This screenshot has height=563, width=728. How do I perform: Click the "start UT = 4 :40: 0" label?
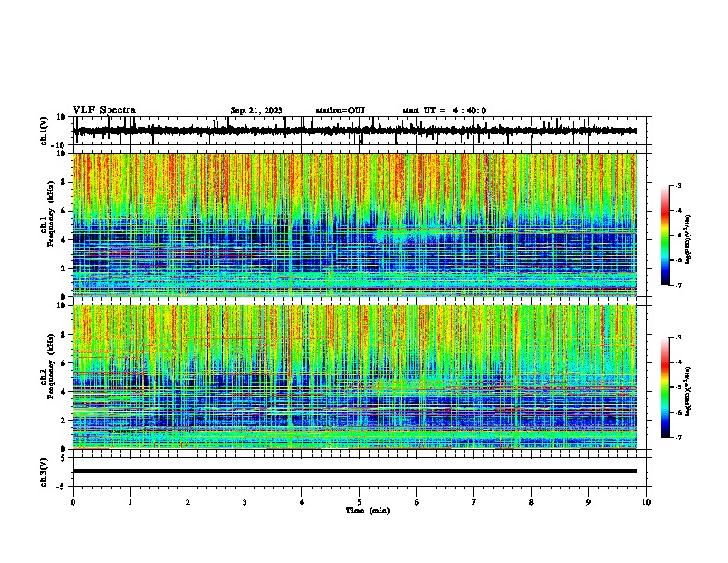click(444, 110)
